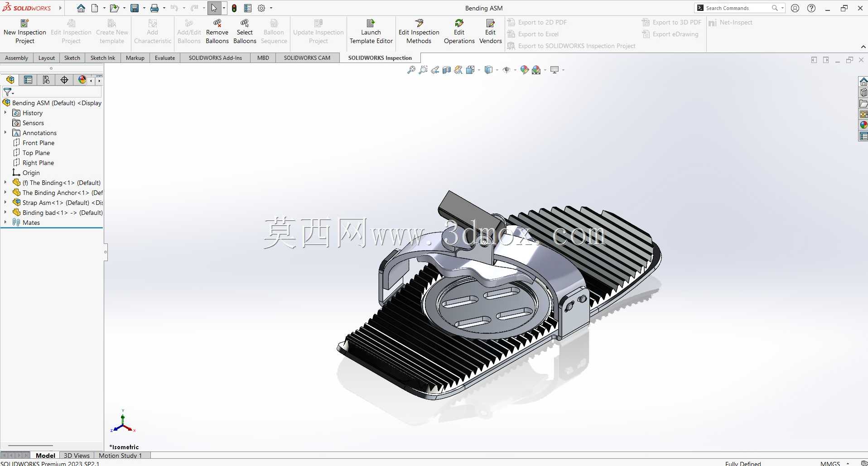The width and height of the screenshot is (868, 466).
Task: Toggle the Section View tool
Action: [x=447, y=70]
